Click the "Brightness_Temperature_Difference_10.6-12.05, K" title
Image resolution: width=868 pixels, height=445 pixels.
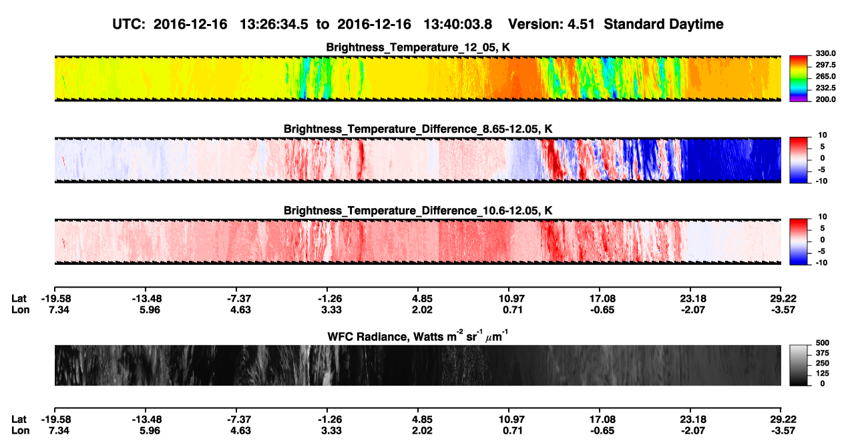(x=417, y=211)
